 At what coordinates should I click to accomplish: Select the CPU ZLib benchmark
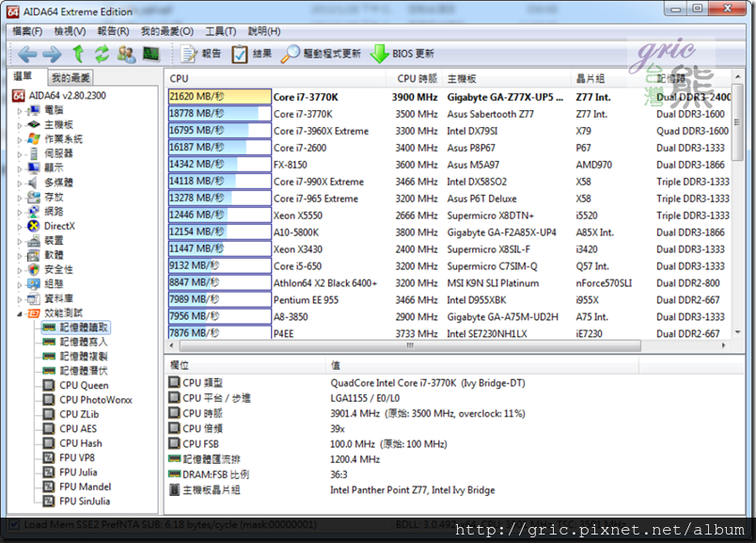[x=71, y=415]
